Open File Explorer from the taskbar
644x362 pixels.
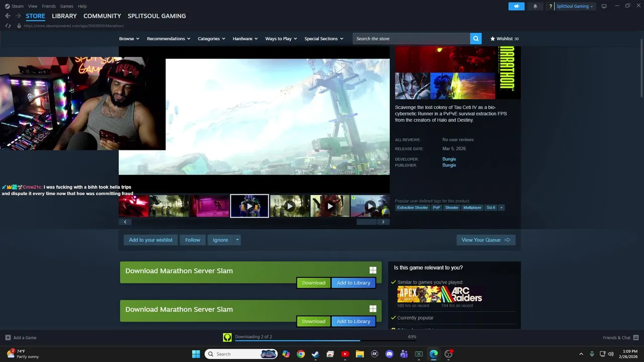360,354
